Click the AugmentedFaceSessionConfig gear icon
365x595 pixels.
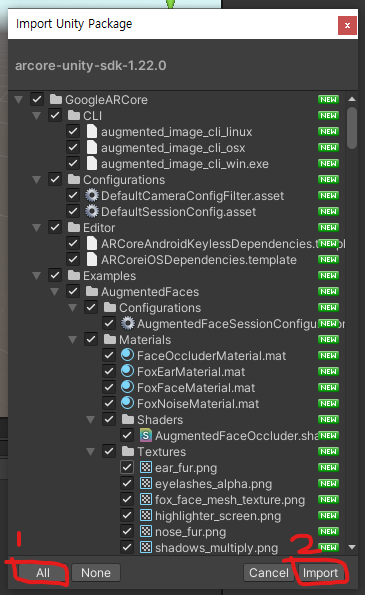point(127,323)
